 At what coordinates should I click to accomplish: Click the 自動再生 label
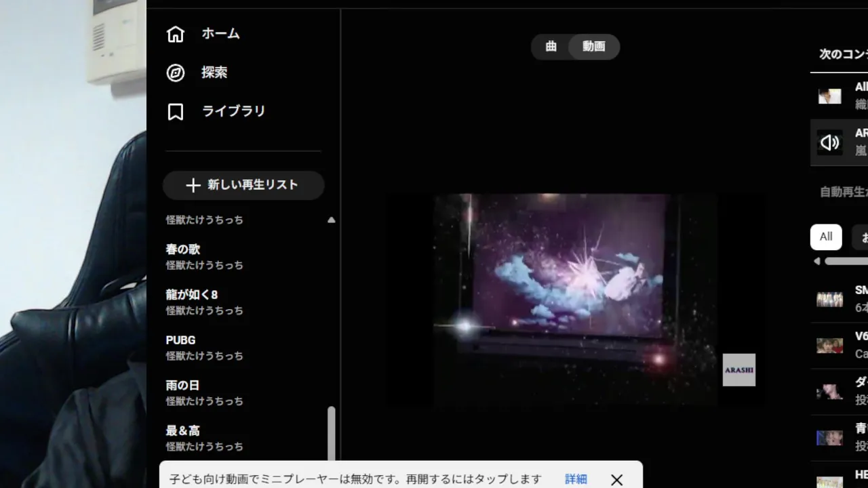[x=844, y=192]
